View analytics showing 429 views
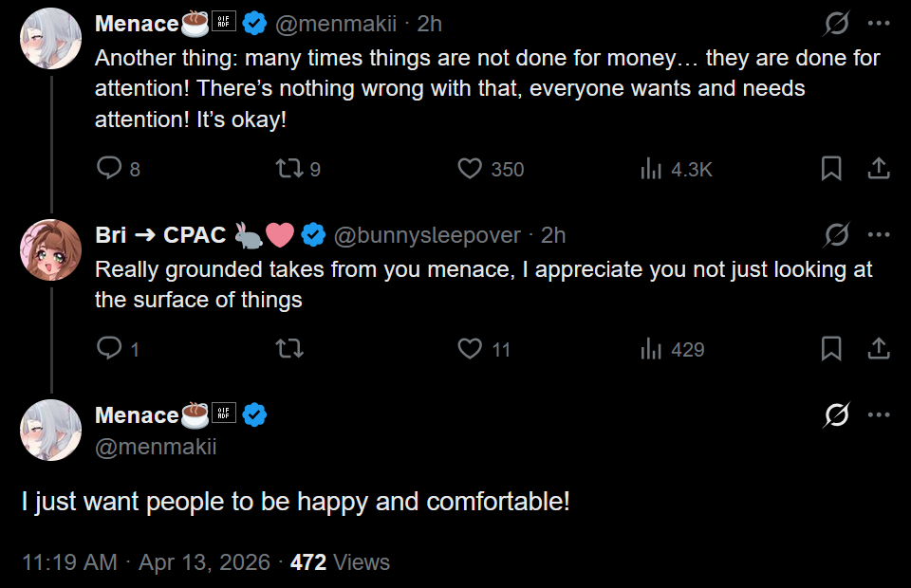Viewport: 911px width, 588px height. tap(651, 349)
